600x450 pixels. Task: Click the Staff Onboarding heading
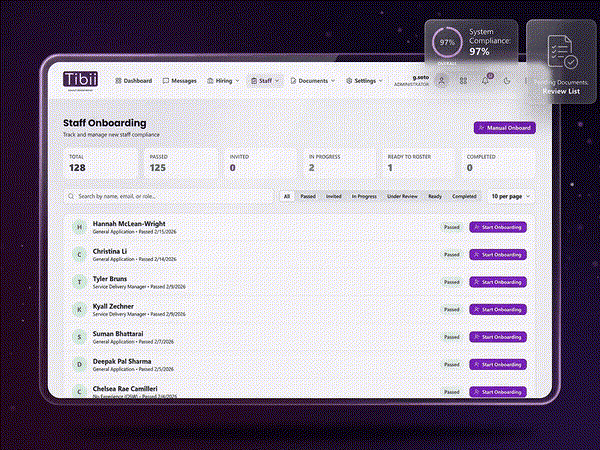(104, 123)
